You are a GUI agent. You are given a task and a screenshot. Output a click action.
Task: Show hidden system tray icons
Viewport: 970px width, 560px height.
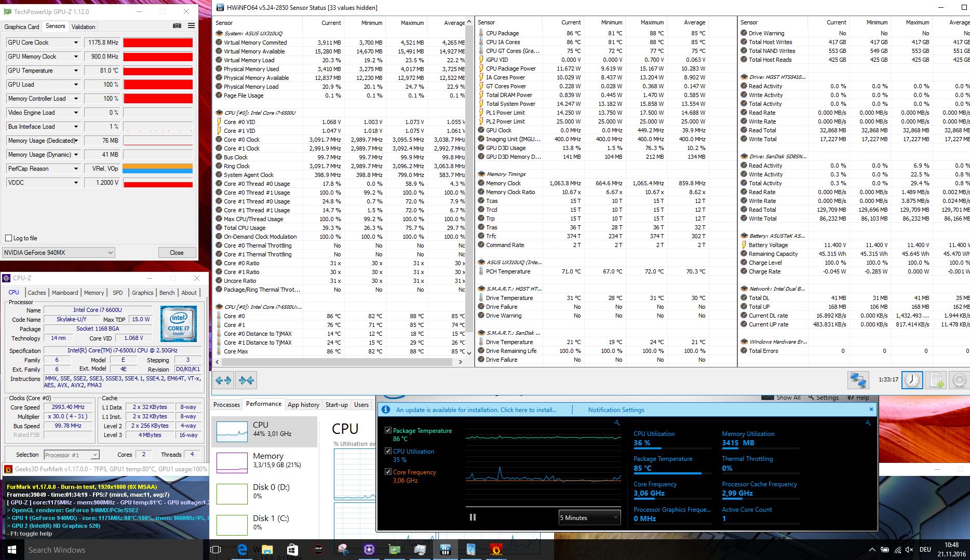(x=872, y=550)
